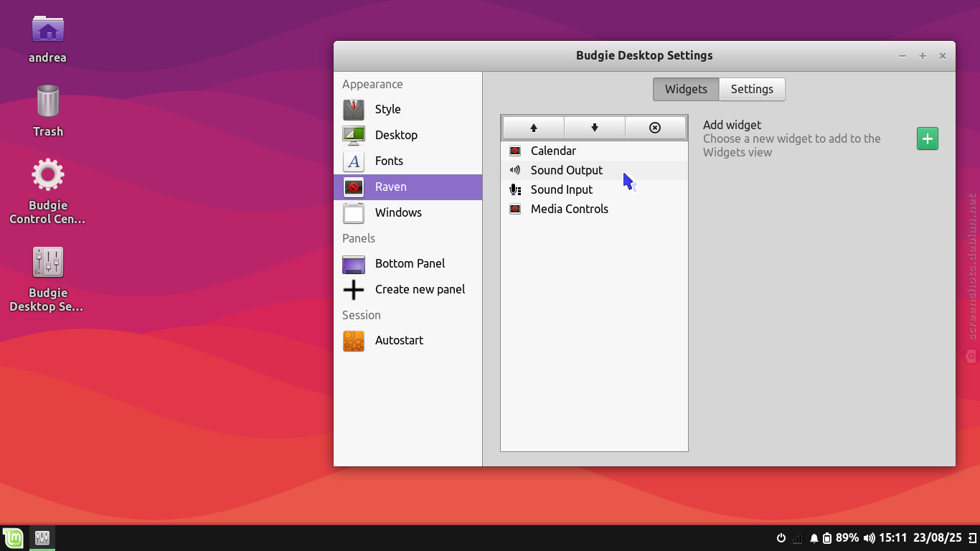Maximize the Budgie Desktop Settings window

tap(923, 55)
